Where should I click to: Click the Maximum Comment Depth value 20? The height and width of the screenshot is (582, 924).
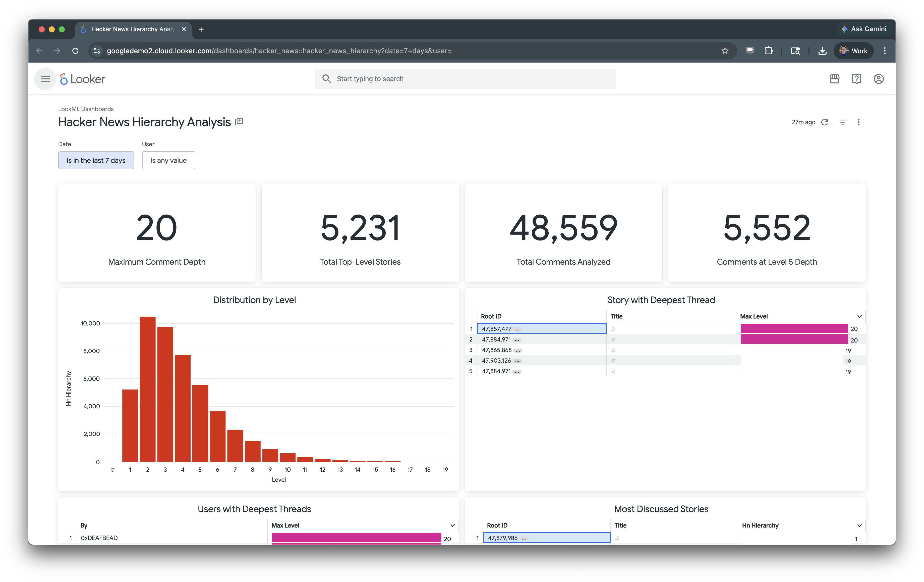(157, 227)
